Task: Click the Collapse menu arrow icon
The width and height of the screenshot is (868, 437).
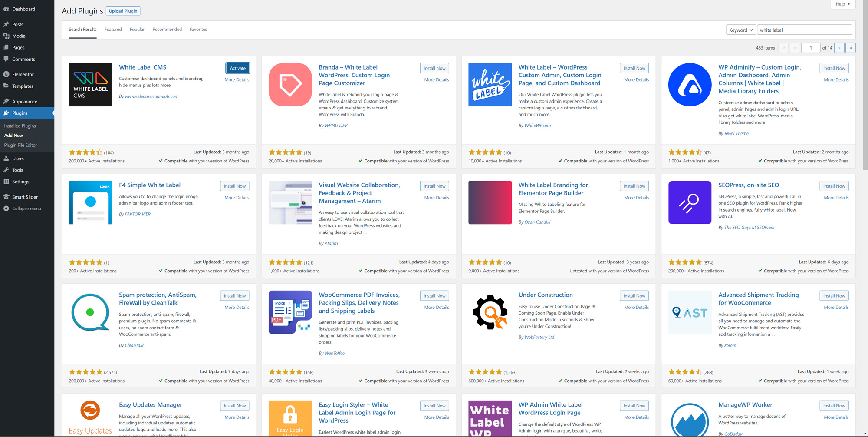Action: (6, 209)
